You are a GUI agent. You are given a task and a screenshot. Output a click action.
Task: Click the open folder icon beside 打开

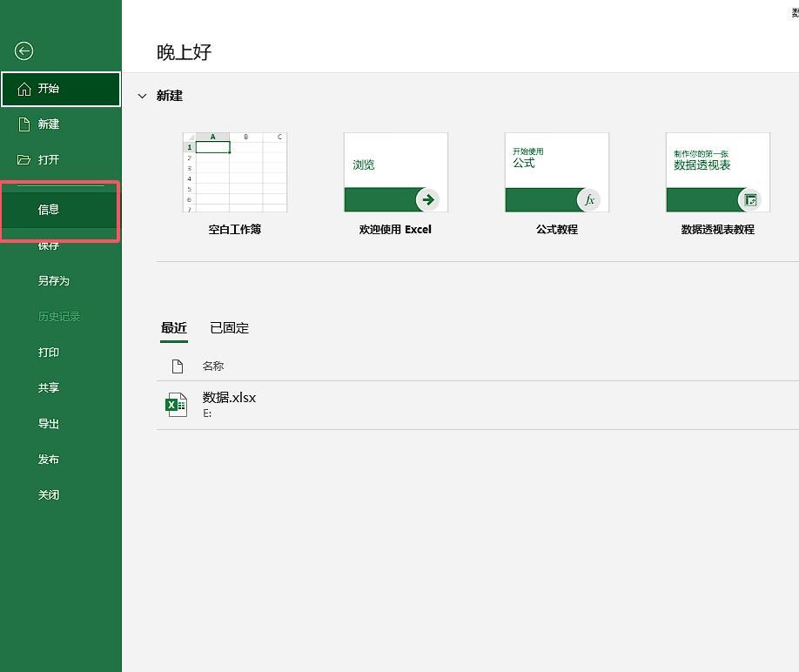tap(24, 160)
